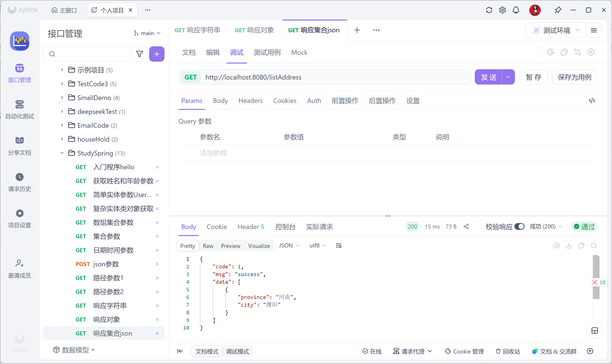Open the Mock tab
The height and width of the screenshot is (364, 612).
[x=299, y=52]
